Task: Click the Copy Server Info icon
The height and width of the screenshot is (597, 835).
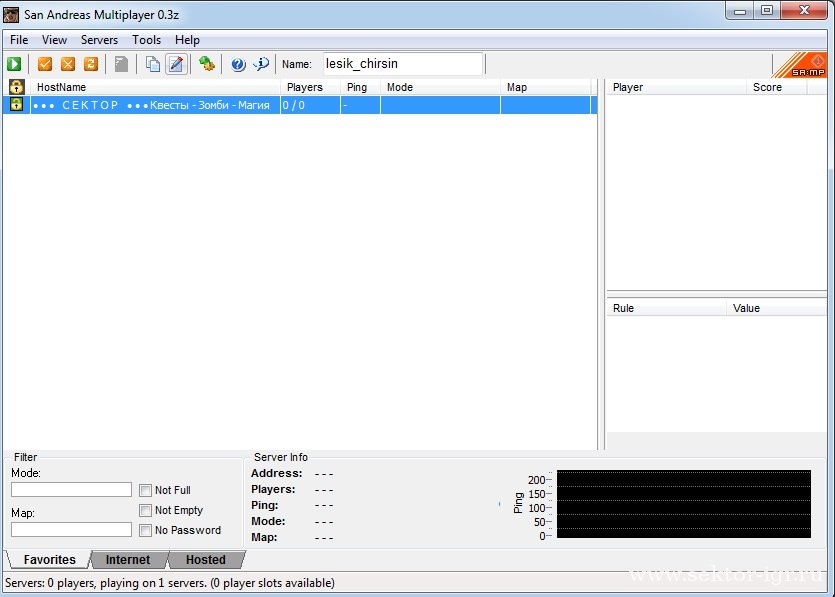Action: click(153, 64)
